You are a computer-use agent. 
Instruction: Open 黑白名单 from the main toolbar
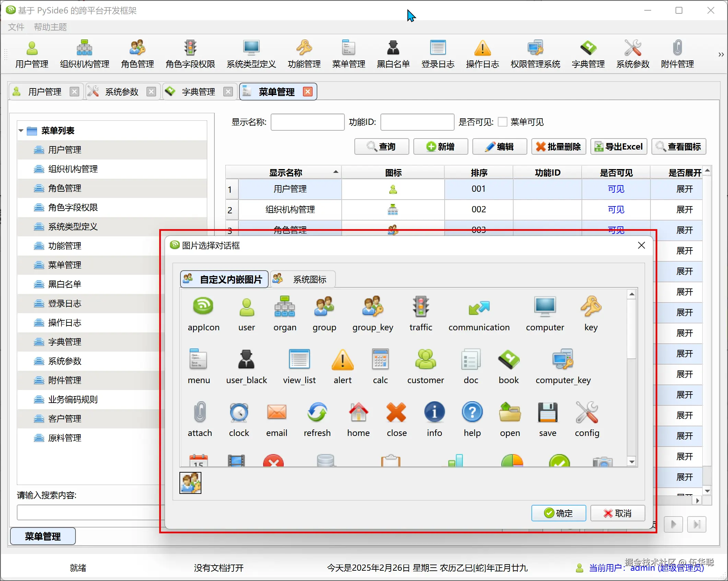(x=393, y=54)
